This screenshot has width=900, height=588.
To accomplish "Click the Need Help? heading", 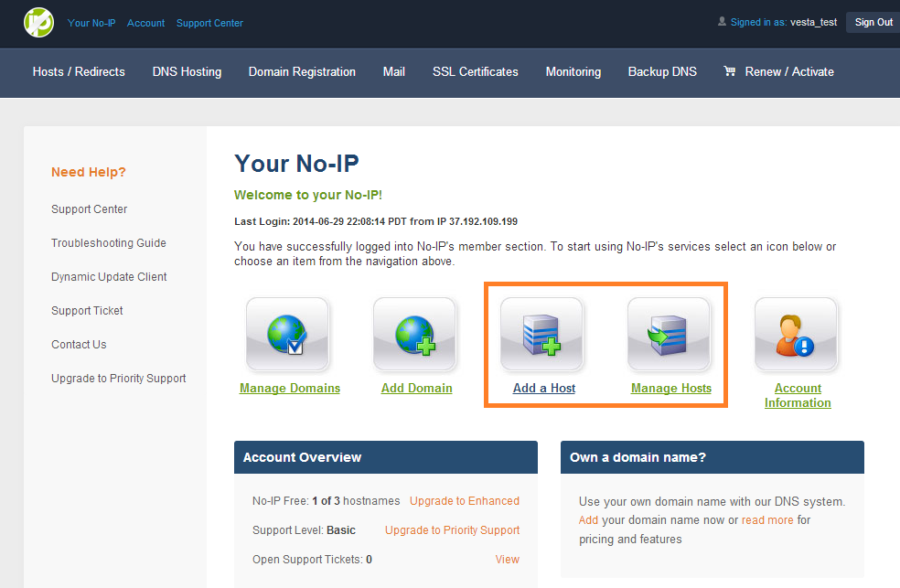I will click(x=89, y=172).
